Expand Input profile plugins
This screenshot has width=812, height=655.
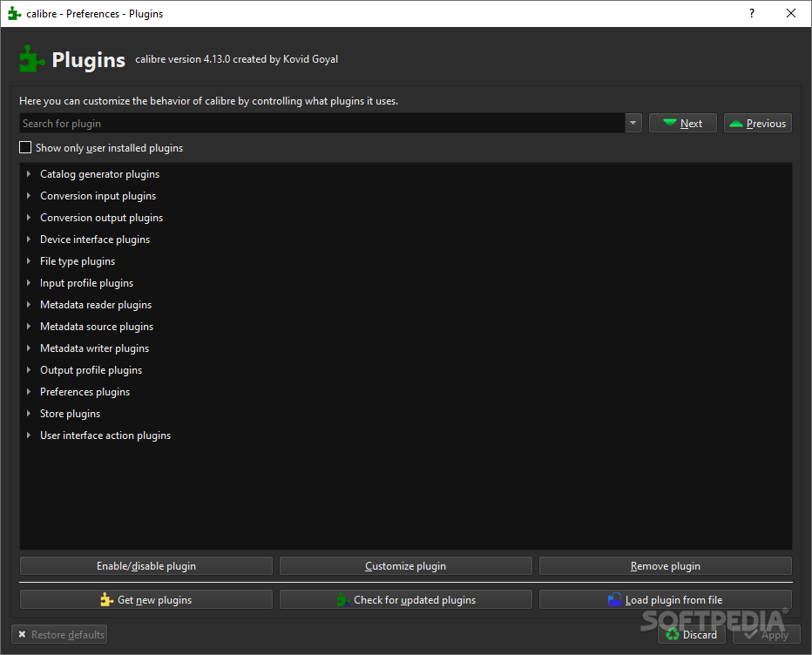[29, 283]
